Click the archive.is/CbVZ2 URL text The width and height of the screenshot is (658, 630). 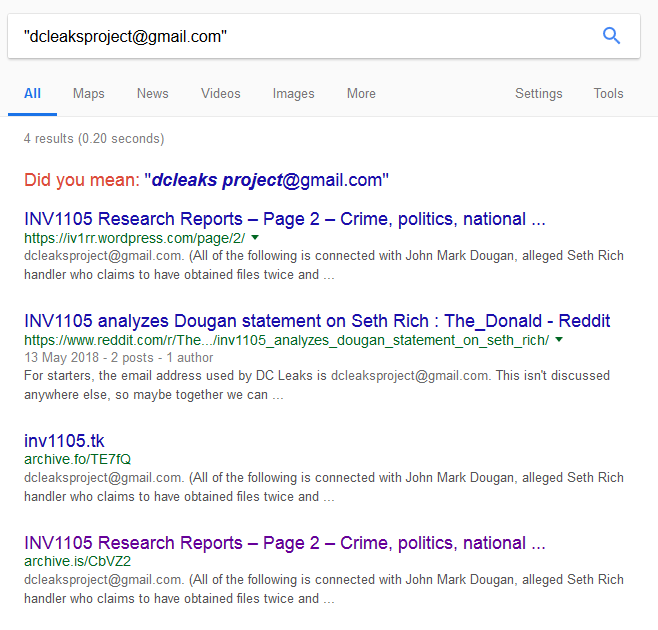[x=77, y=561]
